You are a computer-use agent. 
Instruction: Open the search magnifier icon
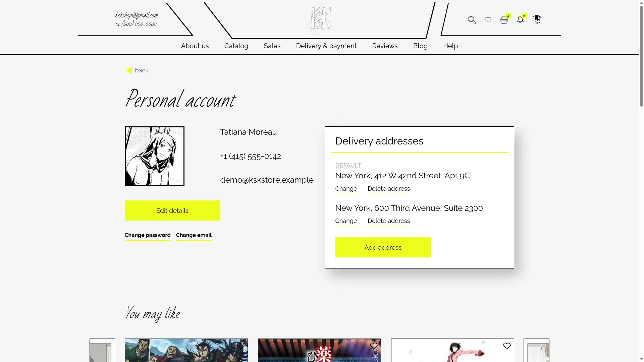tap(472, 20)
